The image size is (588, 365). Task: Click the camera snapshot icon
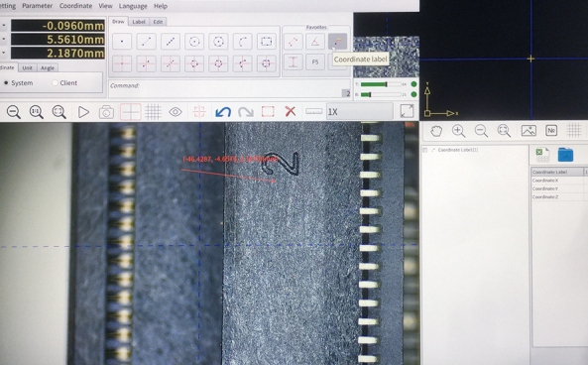(x=106, y=112)
